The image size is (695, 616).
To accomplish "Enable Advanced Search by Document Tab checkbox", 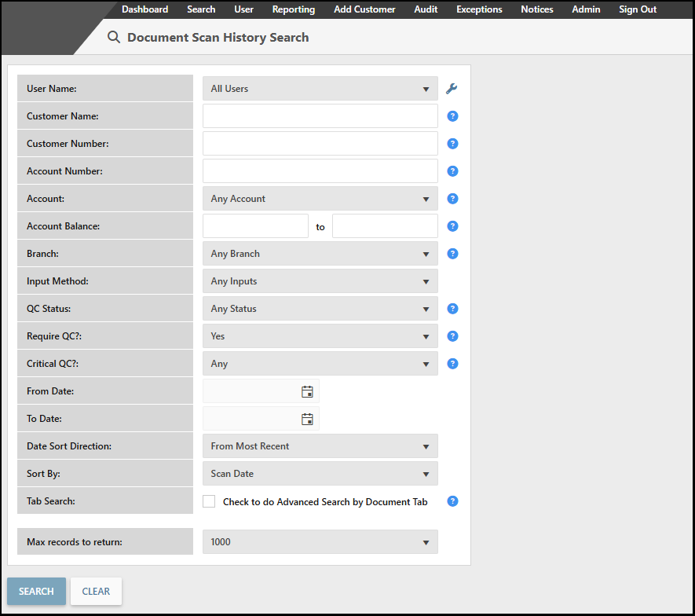I will pos(209,501).
